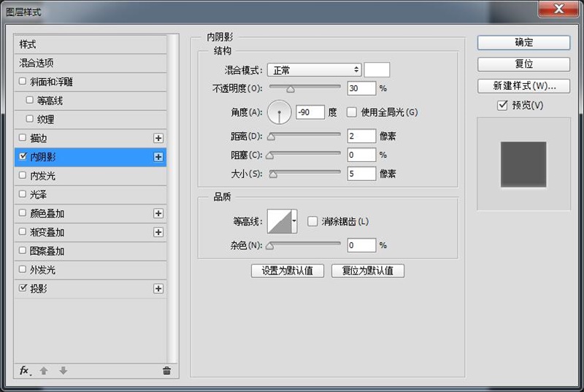Click the 复位 button
Image resolution: width=584 pixels, height=392 pixels.
pyautogui.click(x=523, y=64)
